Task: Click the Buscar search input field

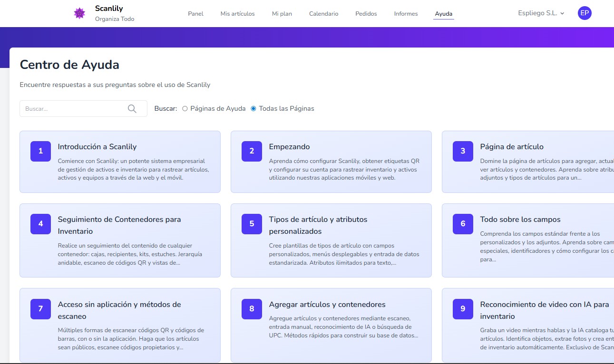Action: pyautogui.click(x=84, y=109)
